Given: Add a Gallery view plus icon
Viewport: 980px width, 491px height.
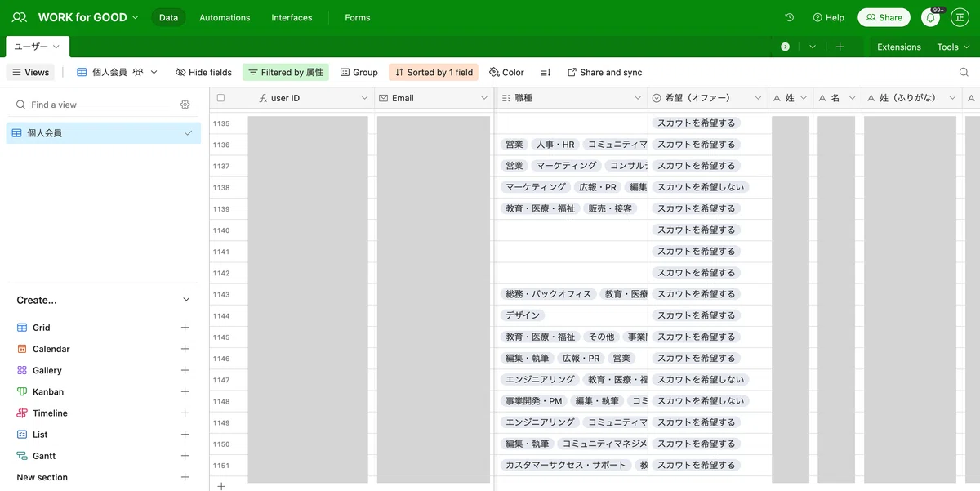Looking at the screenshot, I should tap(185, 370).
